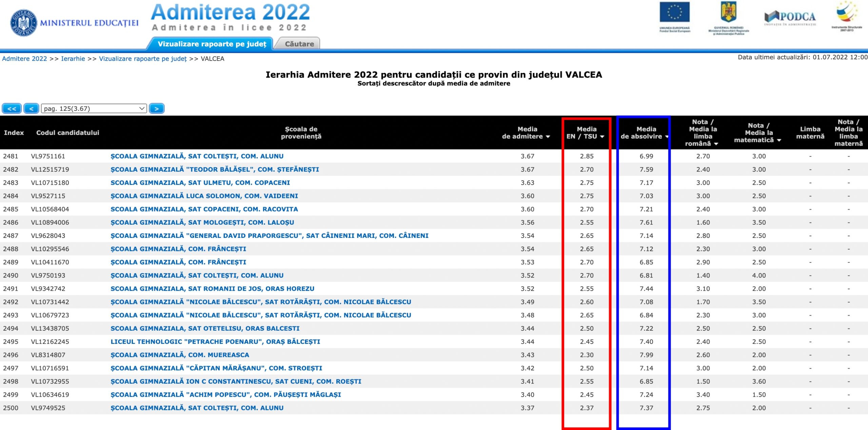Click the Data ultimei actualizări timestamp
This screenshot has width=868, height=430.
pos(803,57)
